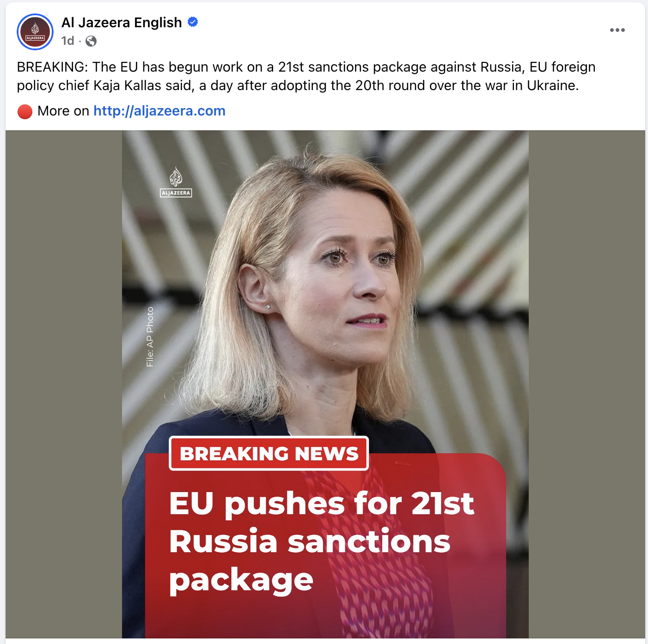Open the Al Jazeera English page name
Viewport: 648px width, 644px height.
122,22
